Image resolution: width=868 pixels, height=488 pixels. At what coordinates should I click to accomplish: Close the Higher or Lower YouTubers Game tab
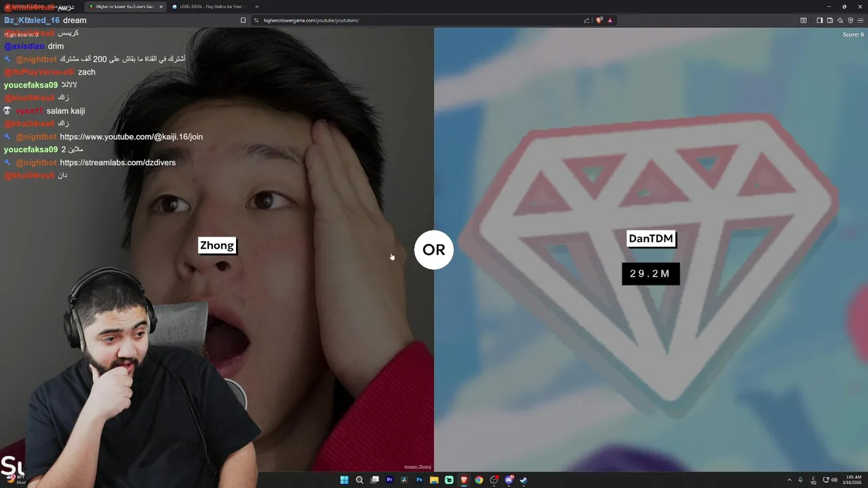[x=161, y=7]
